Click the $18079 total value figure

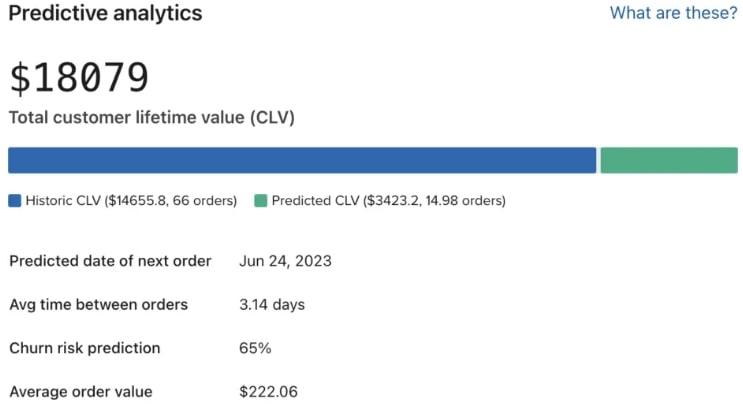click(x=79, y=78)
